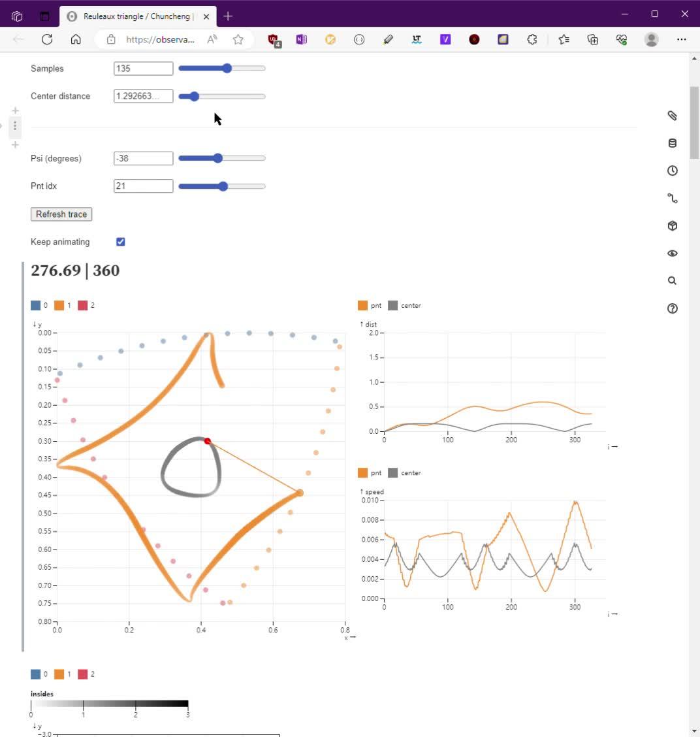Open the databases panel icon
The image size is (700, 737).
672,143
